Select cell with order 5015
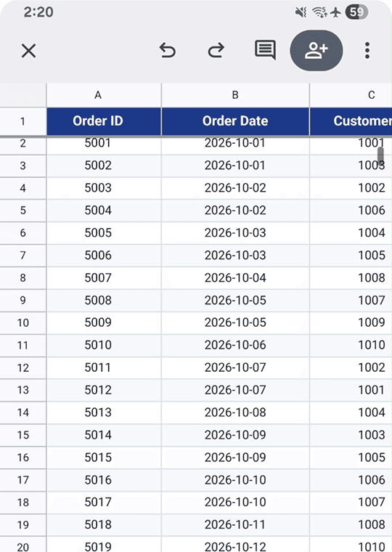 pyautogui.click(x=104, y=458)
